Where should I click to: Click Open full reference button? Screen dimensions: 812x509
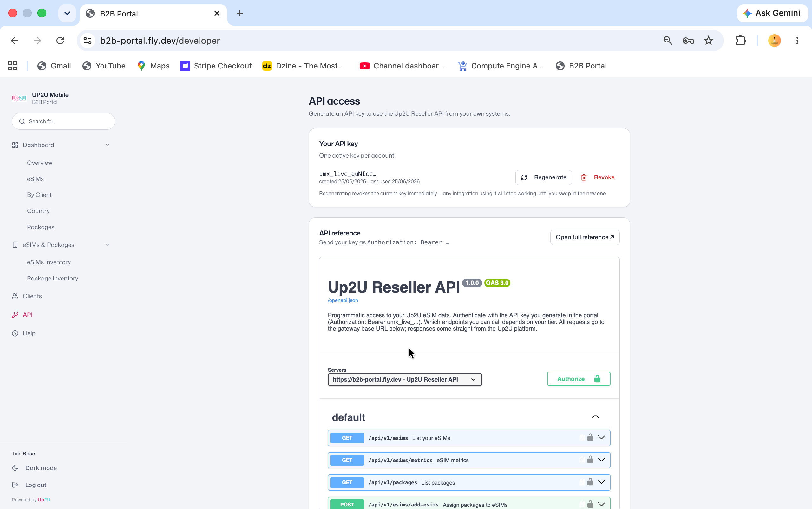point(585,237)
